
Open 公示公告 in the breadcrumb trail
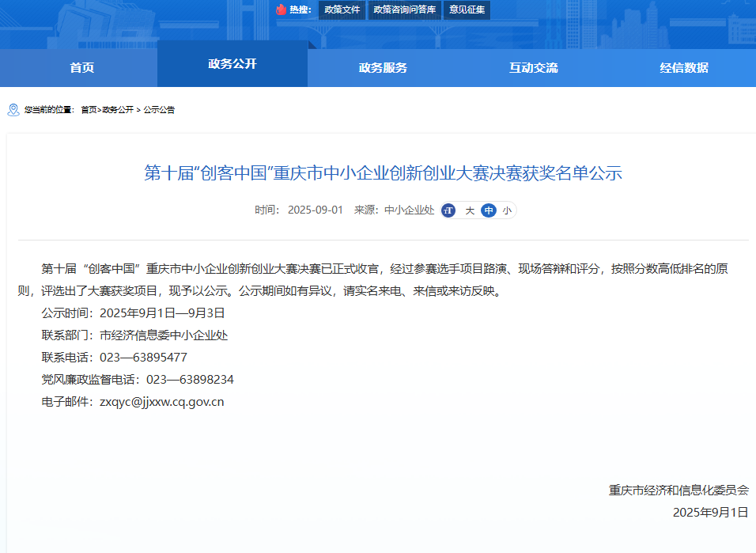click(x=159, y=110)
